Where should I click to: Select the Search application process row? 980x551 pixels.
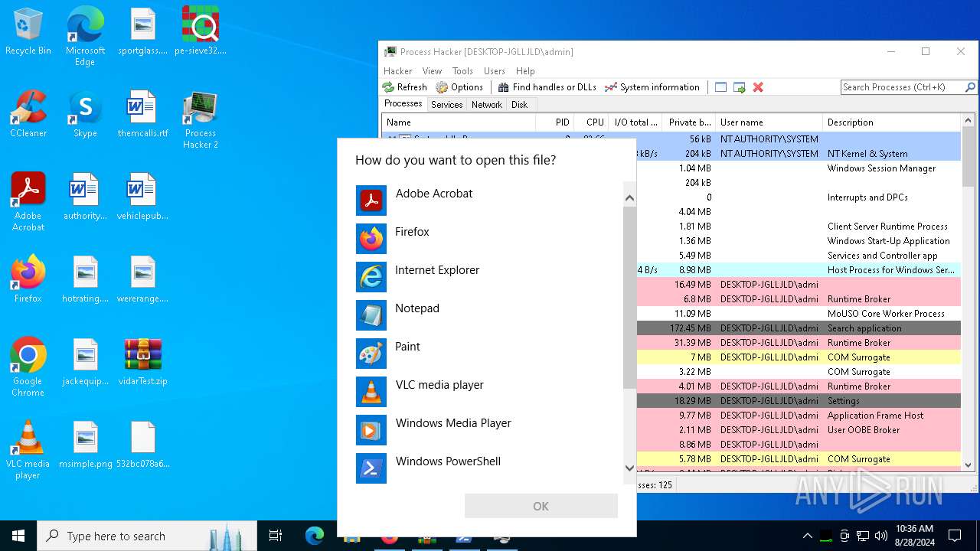coord(799,328)
